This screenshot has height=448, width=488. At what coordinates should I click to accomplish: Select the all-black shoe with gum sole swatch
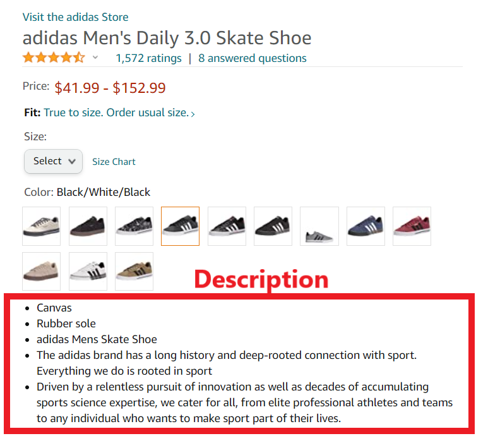point(88,226)
